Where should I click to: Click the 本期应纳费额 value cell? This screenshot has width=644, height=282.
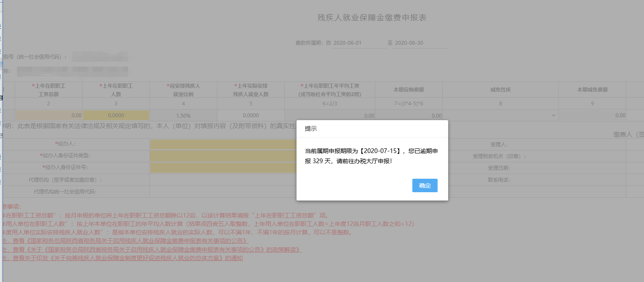409,115
